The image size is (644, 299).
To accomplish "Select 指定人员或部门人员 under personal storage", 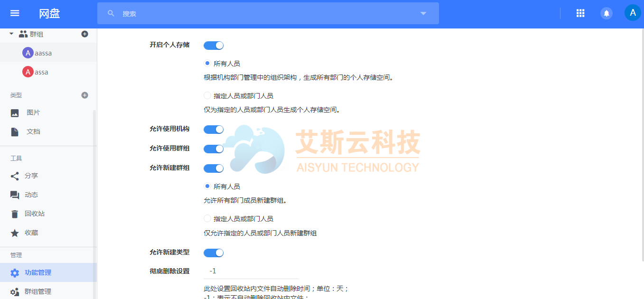I will pyautogui.click(x=207, y=96).
